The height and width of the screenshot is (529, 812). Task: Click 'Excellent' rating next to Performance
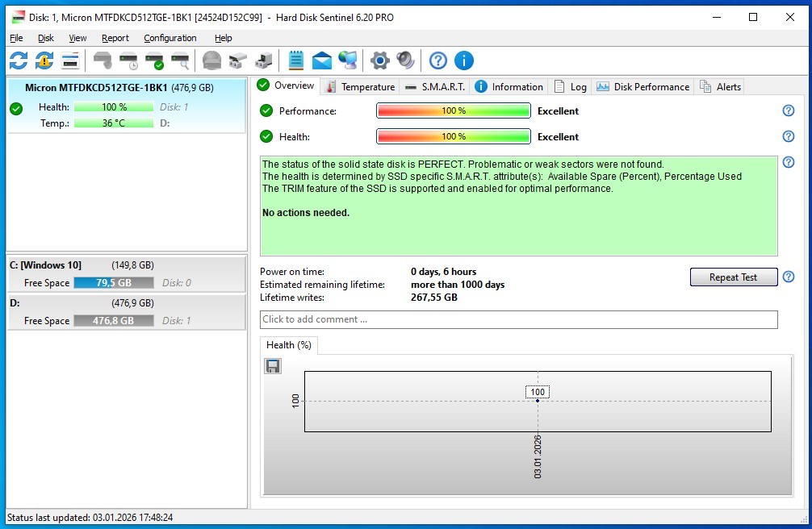coord(558,110)
